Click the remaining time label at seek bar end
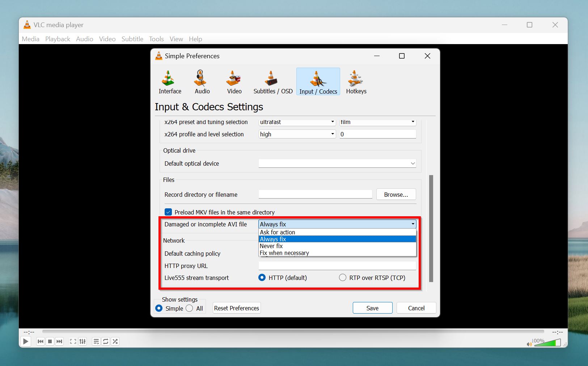Screen dimensions: 588x366 (557, 332)
